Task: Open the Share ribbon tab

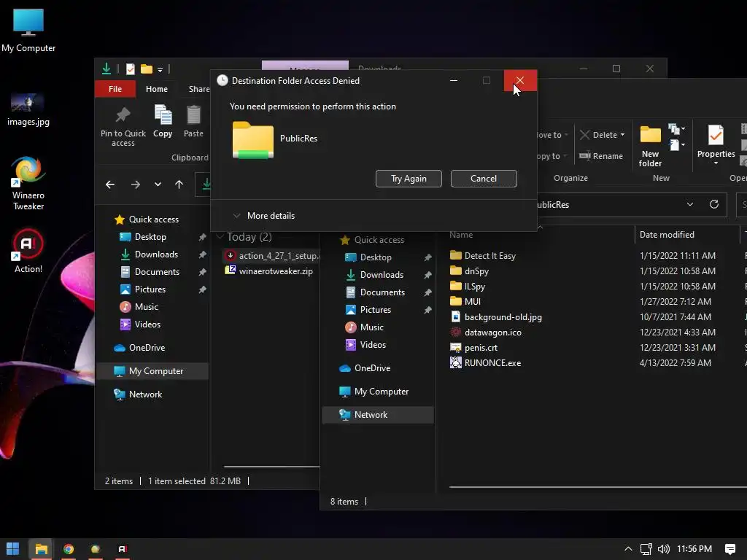Action: tap(198, 89)
